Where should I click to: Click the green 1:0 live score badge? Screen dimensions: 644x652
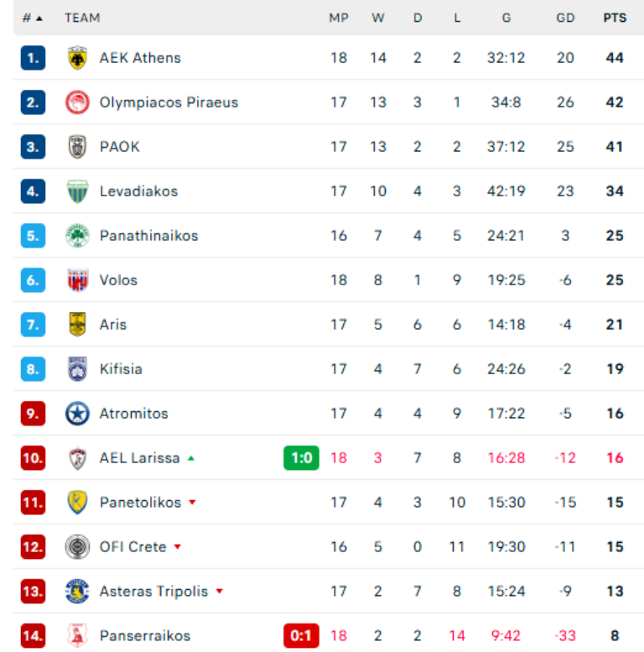pos(301,458)
